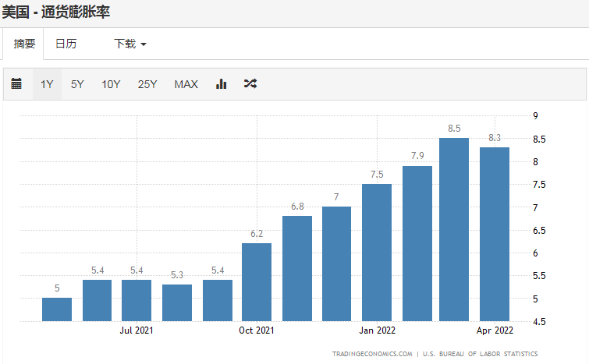Select the 1Y time range
This screenshot has height=364, width=589.
(47, 84)
